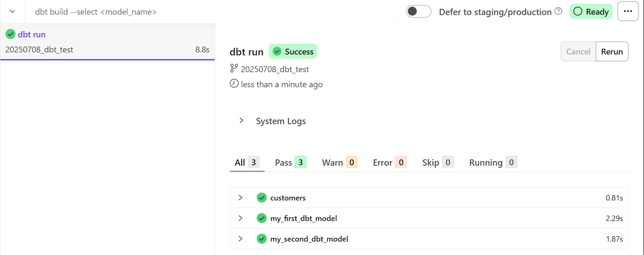Click the circle icon in the Ready status badge

pos(578,11)
